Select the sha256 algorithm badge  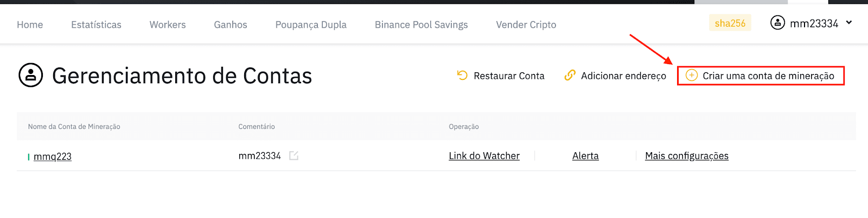(730, 23)
